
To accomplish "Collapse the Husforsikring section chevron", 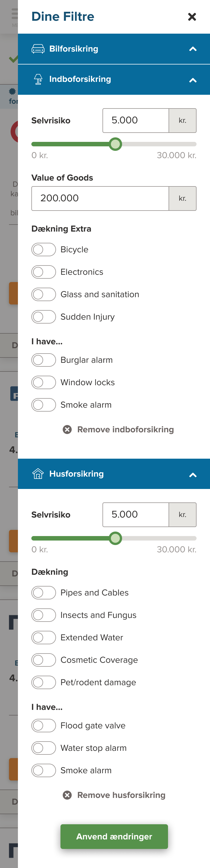I will pos(193,475).
